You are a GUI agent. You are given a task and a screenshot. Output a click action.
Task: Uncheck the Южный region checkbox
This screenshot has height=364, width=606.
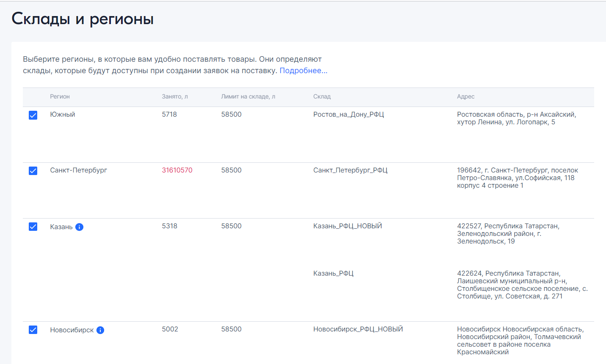[33, 115]
